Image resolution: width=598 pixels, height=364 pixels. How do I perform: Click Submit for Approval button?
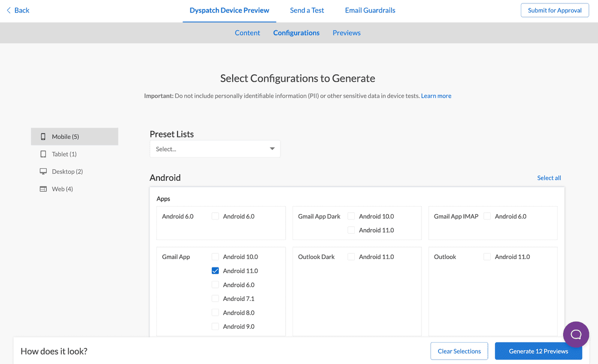click(x=555, y=10)
